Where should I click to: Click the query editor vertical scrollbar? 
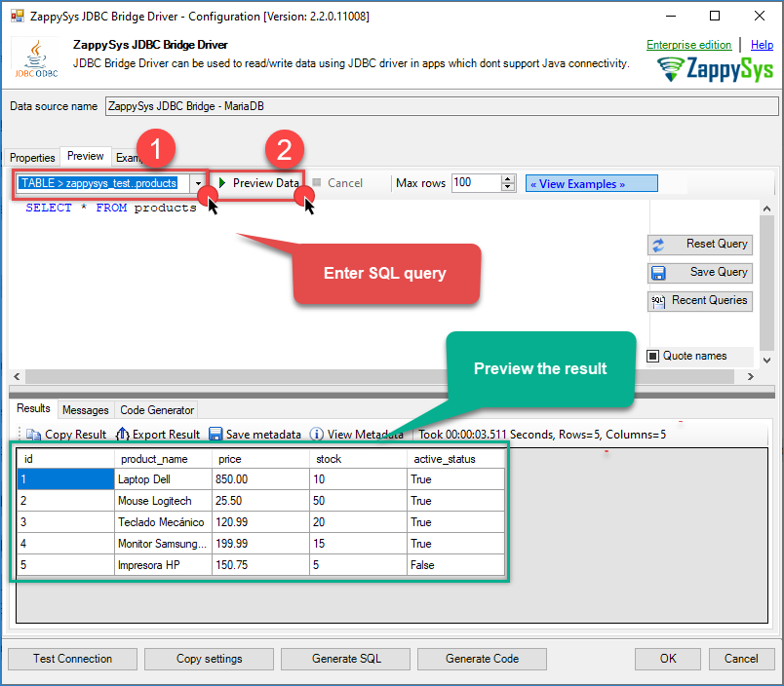[x=767, y=283]
